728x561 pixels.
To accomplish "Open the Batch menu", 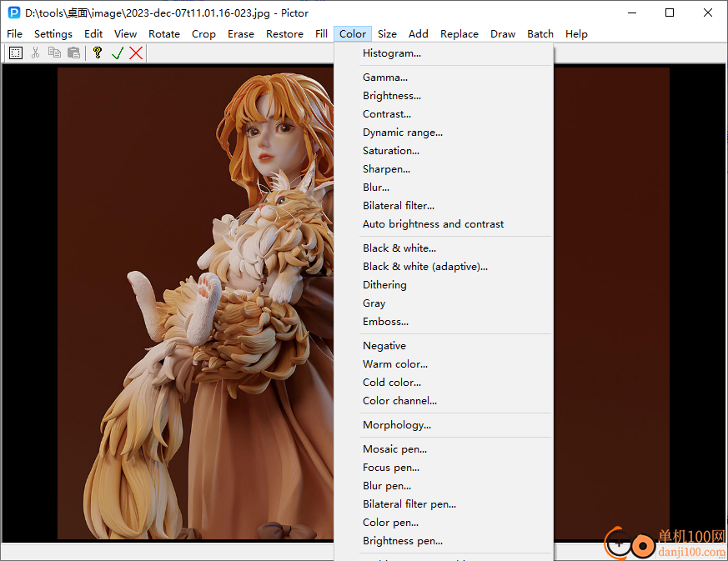I will click(540, 34).
